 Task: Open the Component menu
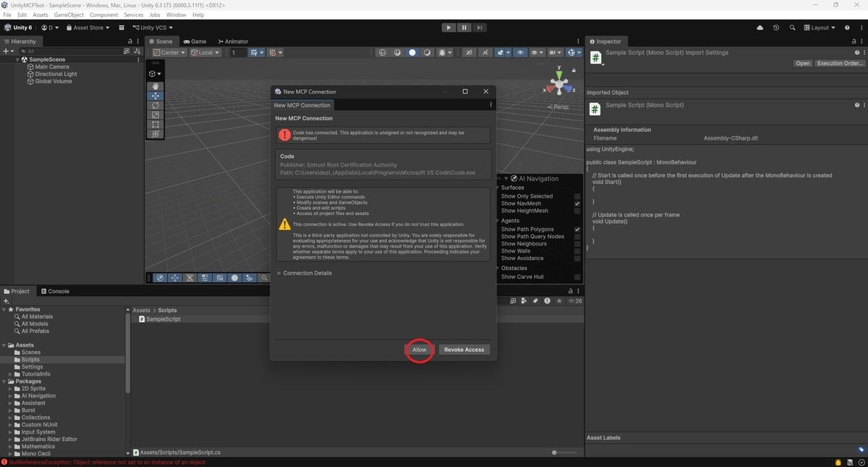[x=104, y=14]
